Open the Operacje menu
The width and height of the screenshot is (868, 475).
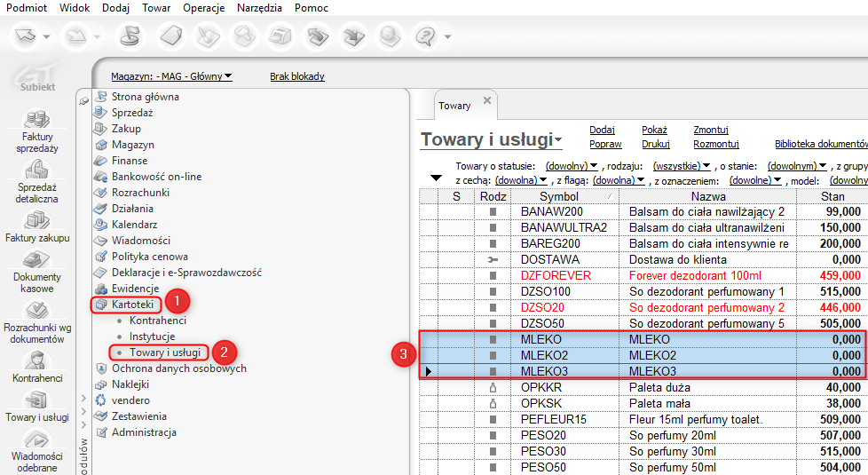[x=204, y=8]
